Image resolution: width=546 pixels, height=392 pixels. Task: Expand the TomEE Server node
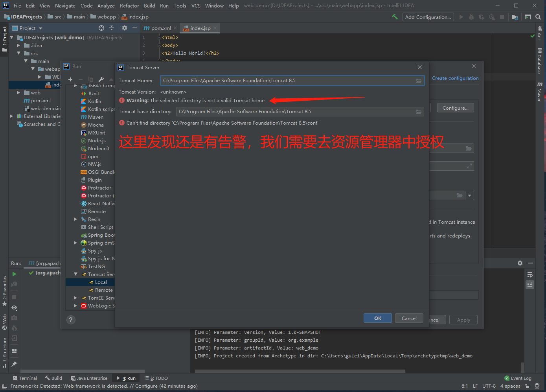[x=75, y=298]
